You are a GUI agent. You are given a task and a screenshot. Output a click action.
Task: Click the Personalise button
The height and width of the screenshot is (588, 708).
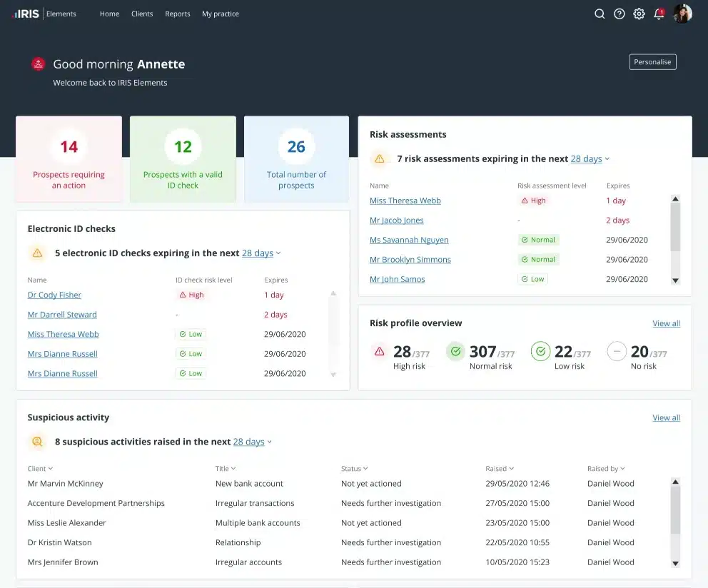tap(652, 61)
